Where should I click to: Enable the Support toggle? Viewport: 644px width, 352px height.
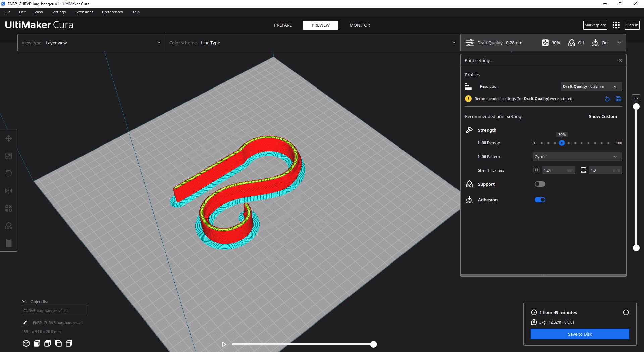coord(540,184)
